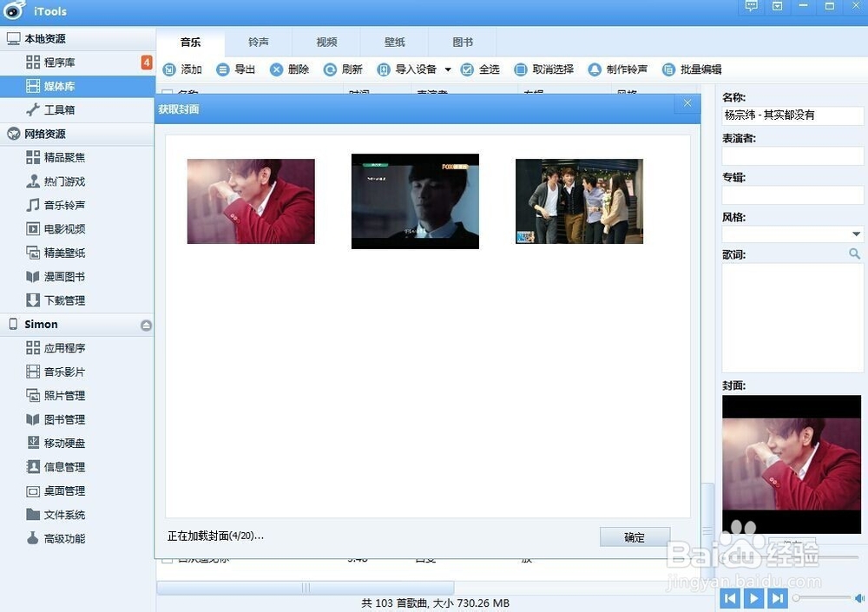This screenshot has height=612, width=868.
Task: Click the next track button
Action: [778, 598]
